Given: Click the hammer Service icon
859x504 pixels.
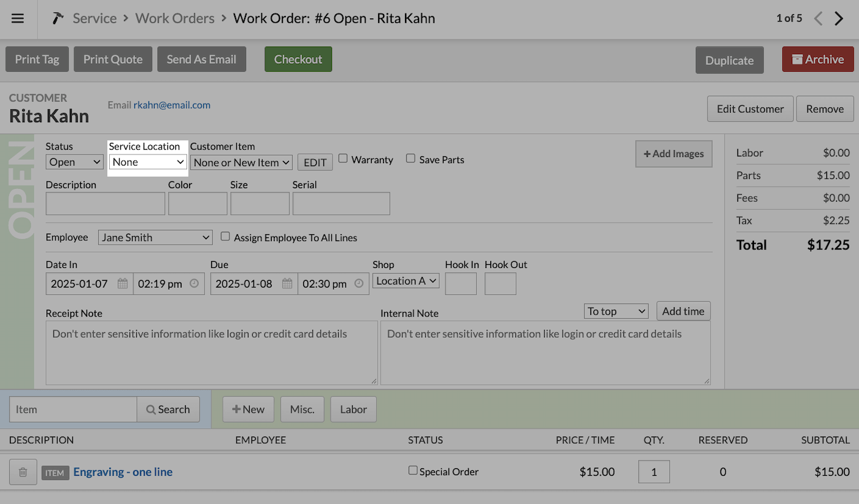Looking at the screenshot, I should [58, 18].
